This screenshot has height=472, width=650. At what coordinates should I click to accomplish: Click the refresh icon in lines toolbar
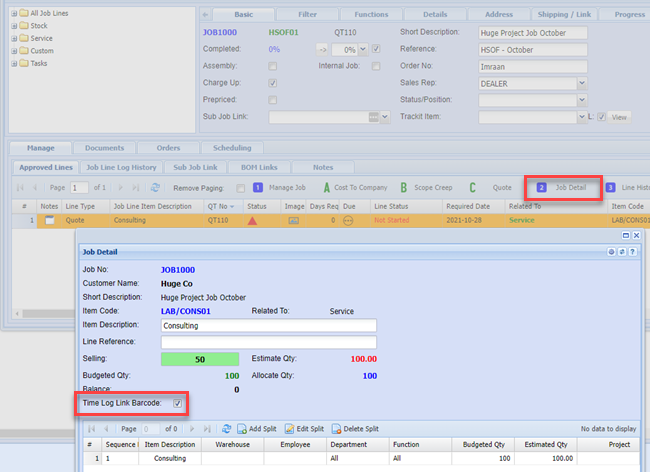tap(155, 187)
